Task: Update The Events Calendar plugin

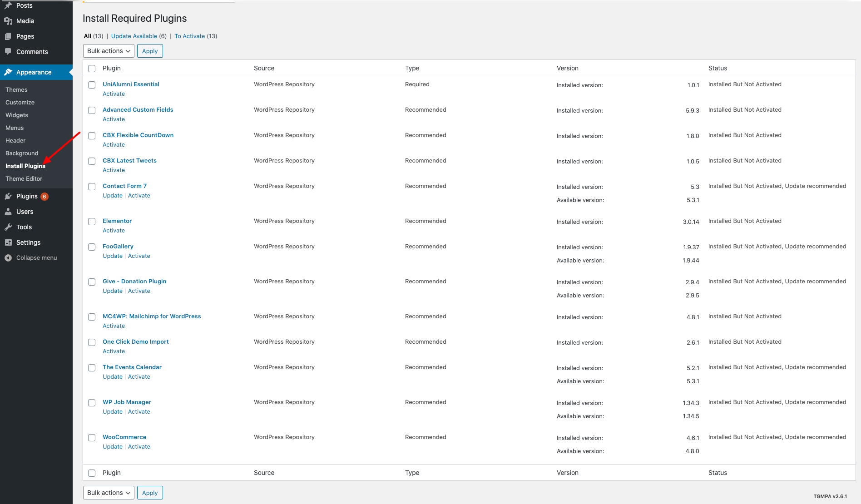Action: (x=113, y=377)
